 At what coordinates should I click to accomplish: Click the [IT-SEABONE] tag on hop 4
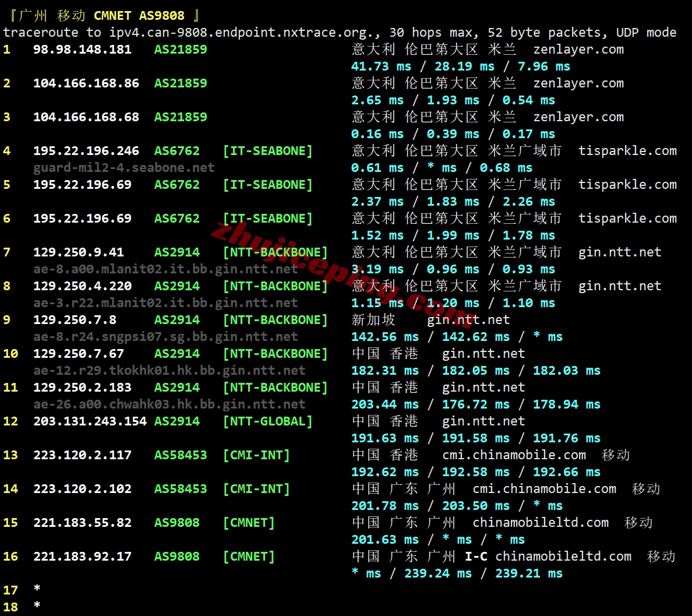(268, 151)
